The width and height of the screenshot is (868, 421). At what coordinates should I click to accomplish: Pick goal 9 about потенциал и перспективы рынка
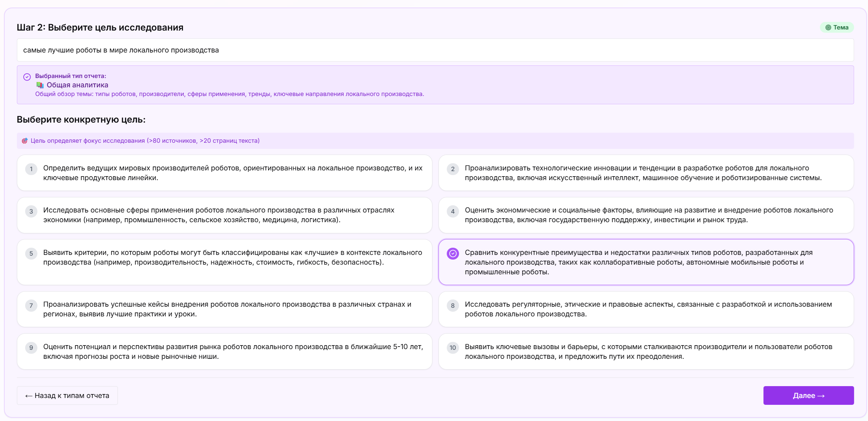224,351
